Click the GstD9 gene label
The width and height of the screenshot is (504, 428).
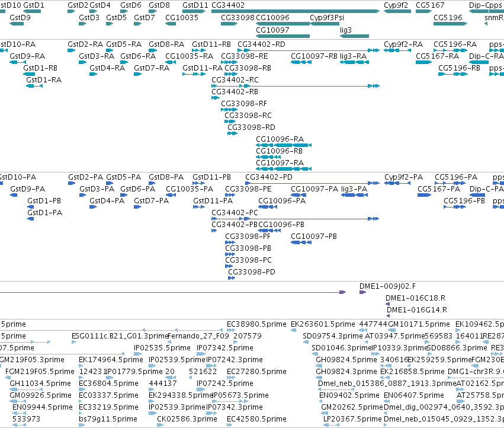(20, 18)
